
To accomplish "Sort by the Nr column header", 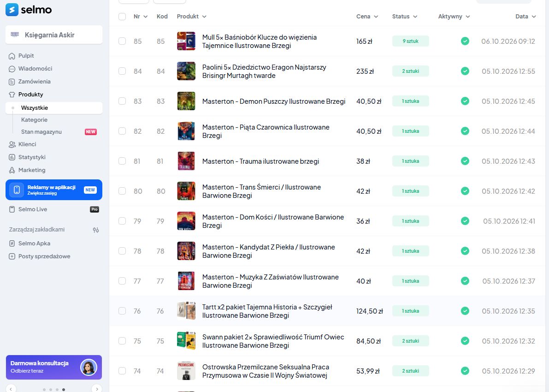I will point(141,17).
